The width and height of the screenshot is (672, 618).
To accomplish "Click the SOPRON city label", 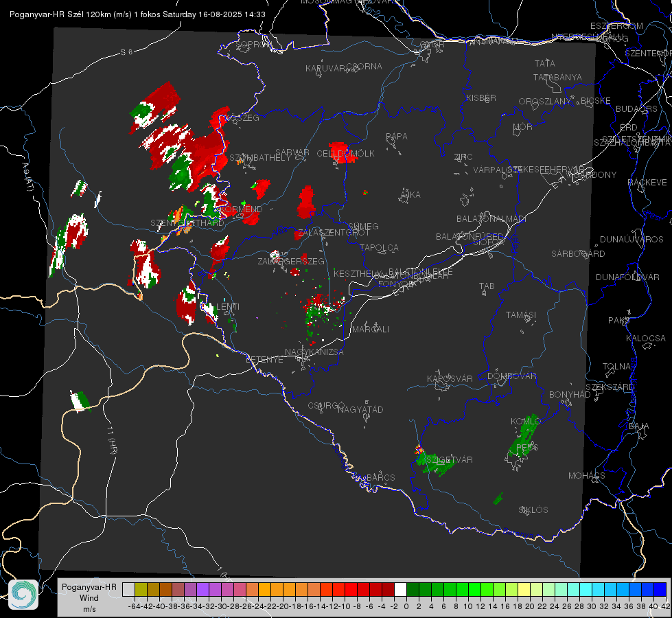I will coord(254,44).
